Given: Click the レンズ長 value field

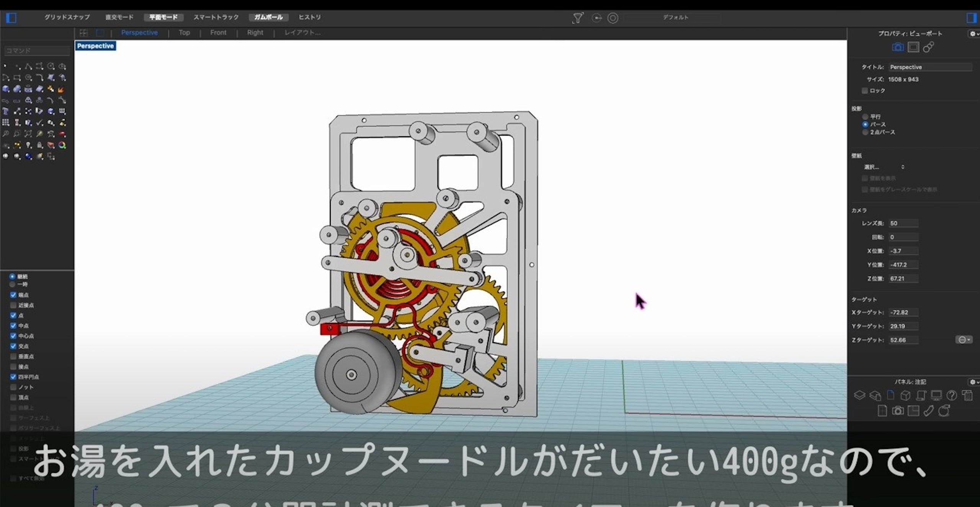Looking at the screenshot, I should point(903,223).
